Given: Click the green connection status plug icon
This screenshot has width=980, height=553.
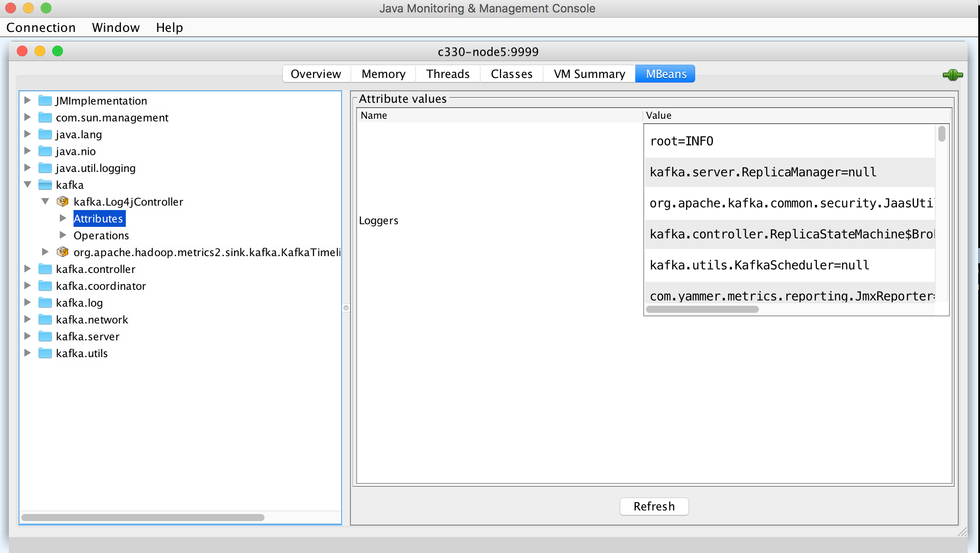Looking at the screenshot, I should coord(952,74).
